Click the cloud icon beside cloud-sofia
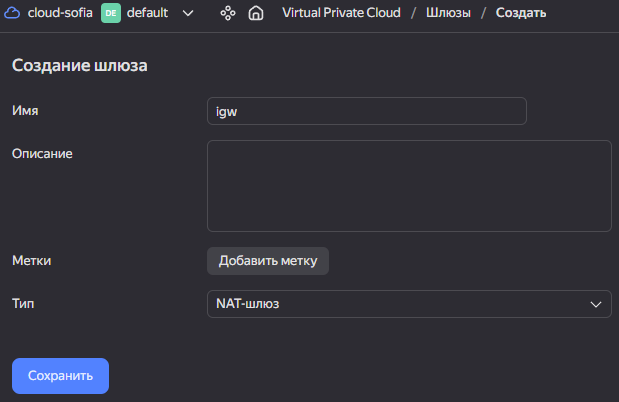 tap(12, 13)
